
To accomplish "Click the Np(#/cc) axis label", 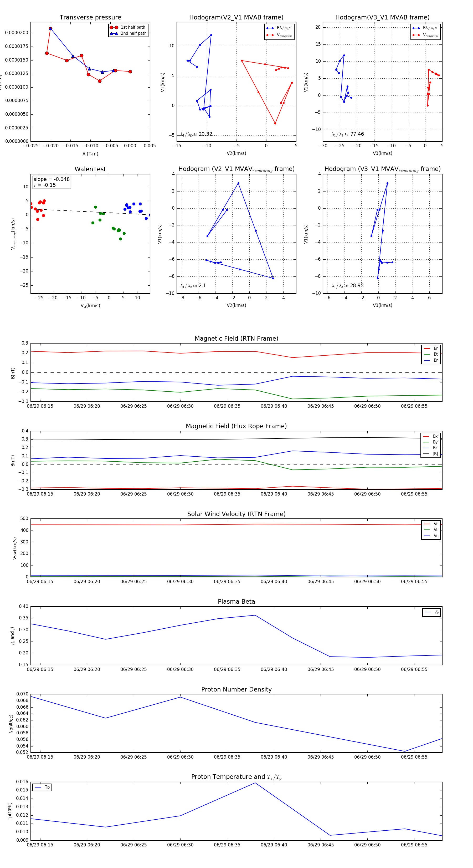I will (x=11, y=724).
